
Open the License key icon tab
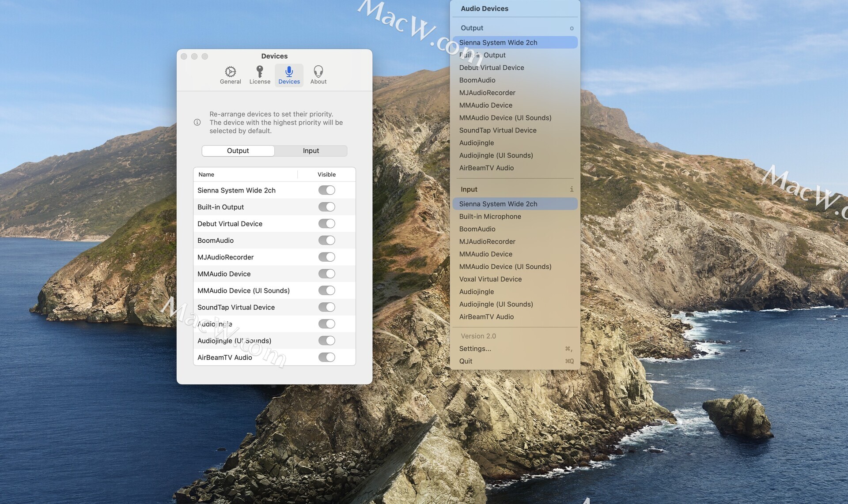[260, 75]
